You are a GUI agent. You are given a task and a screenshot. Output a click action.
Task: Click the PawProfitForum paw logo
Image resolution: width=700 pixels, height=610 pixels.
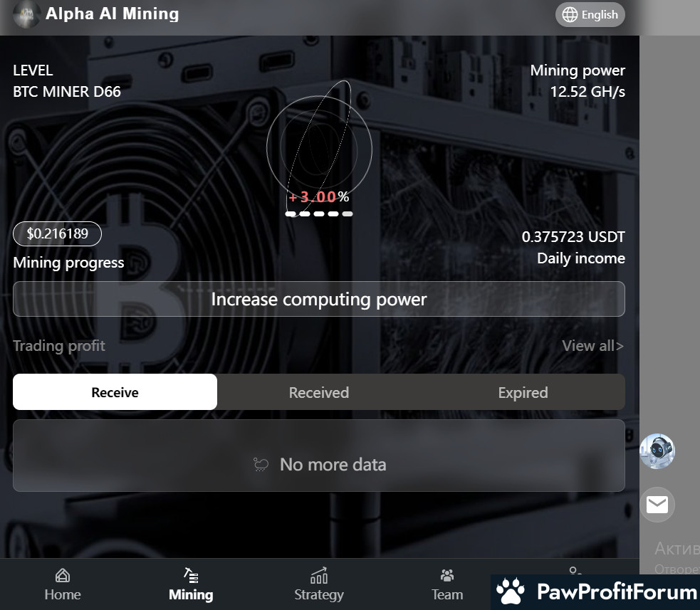(x=511, y=591)
